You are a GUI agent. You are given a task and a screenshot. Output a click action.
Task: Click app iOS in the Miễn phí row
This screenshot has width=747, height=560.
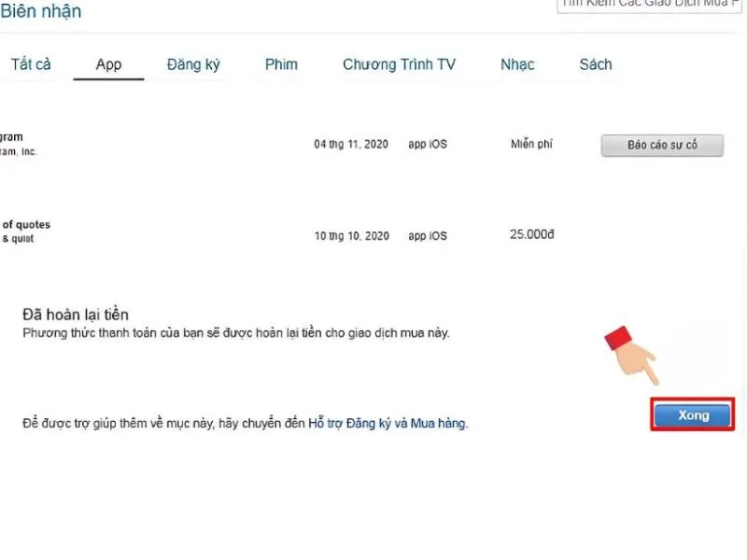pyautogui.click(x=428, y=145)
